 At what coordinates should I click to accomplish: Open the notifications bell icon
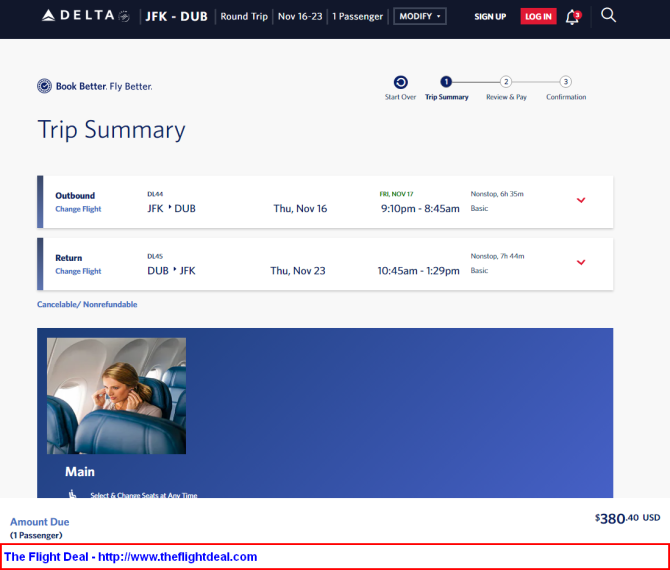click(x=573, y=17)
